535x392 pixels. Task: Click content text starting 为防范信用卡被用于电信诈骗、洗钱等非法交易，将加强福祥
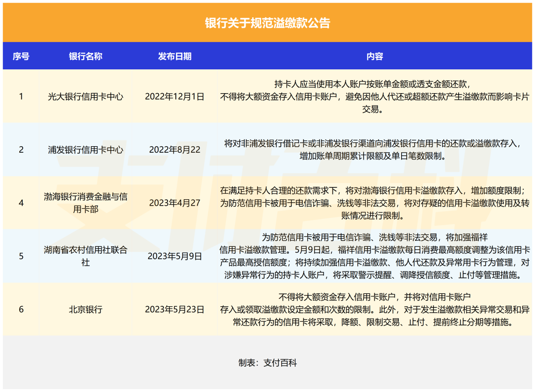tap(374, 256)
